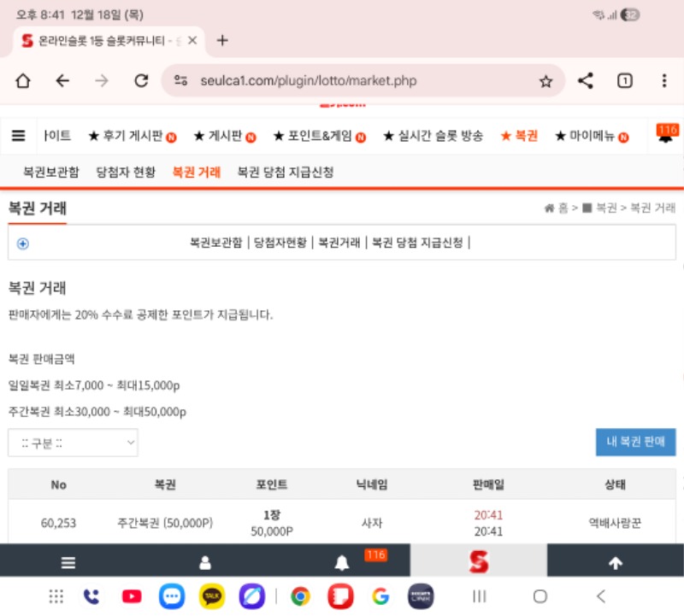
Task: Click the 내 복권 판매 button
Action: [x=635, y=442]
